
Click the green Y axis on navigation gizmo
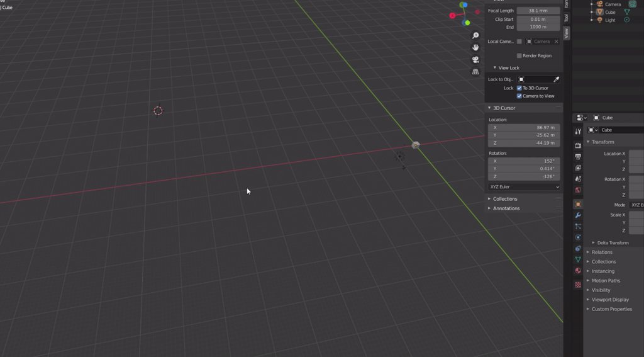click(467, 23)
